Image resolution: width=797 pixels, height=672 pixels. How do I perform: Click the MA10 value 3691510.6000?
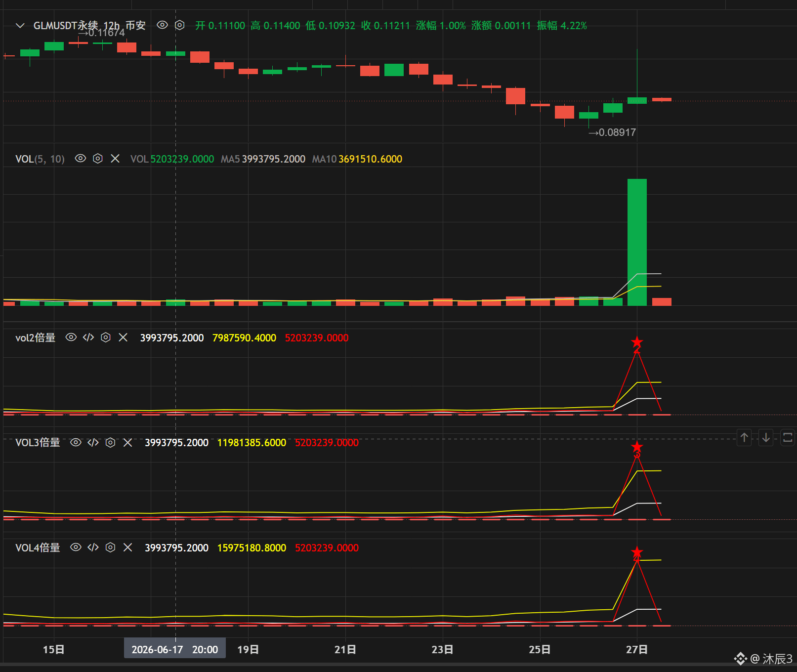coord(371,159)
